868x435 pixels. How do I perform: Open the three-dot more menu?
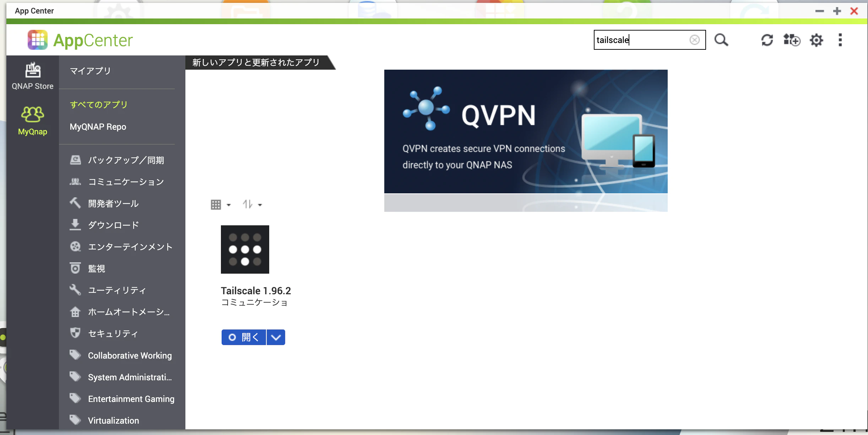coord(840,40)
